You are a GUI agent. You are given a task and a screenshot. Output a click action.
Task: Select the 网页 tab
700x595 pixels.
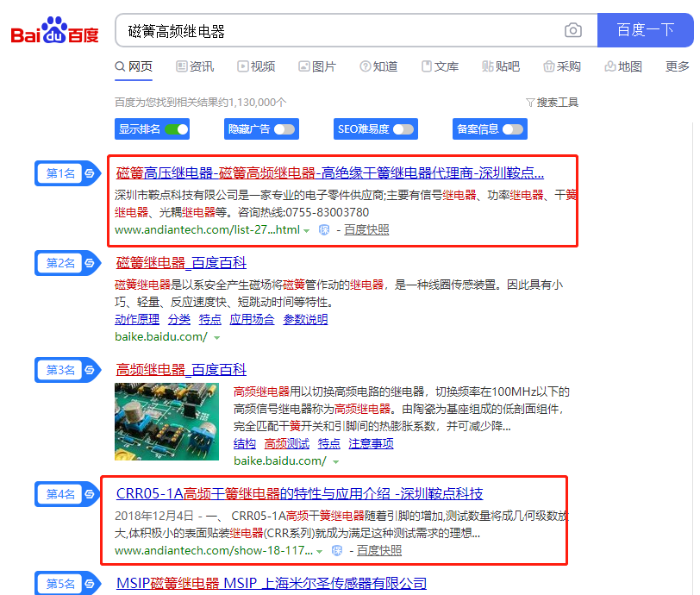[134, 66]
